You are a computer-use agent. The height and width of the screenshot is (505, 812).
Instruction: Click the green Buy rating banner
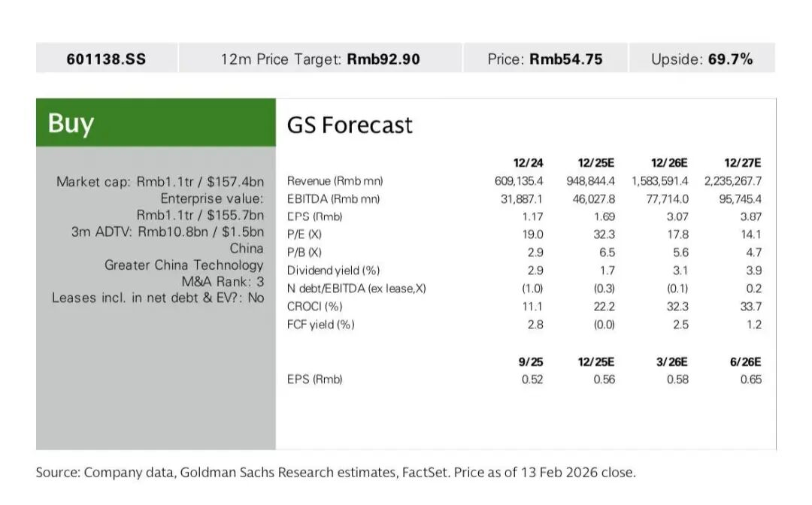[156, 122]
